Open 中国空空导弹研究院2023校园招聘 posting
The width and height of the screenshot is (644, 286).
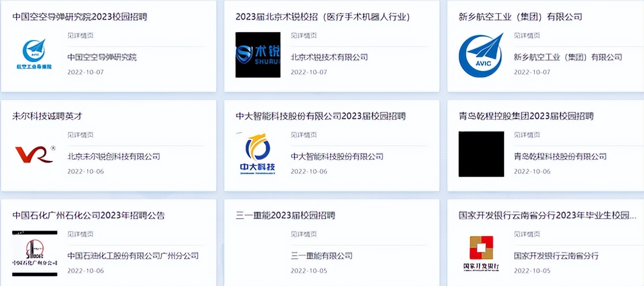[x=79, y=17]
